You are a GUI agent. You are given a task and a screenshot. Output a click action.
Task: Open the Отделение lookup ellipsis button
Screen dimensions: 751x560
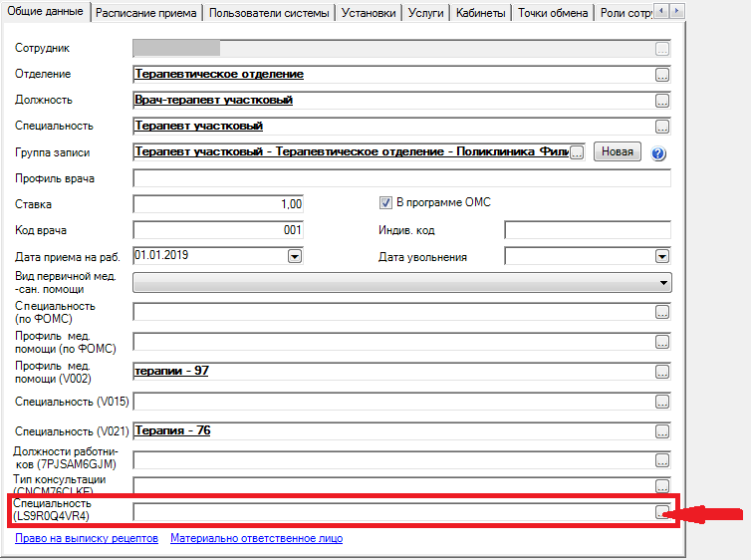coord(662,75)
